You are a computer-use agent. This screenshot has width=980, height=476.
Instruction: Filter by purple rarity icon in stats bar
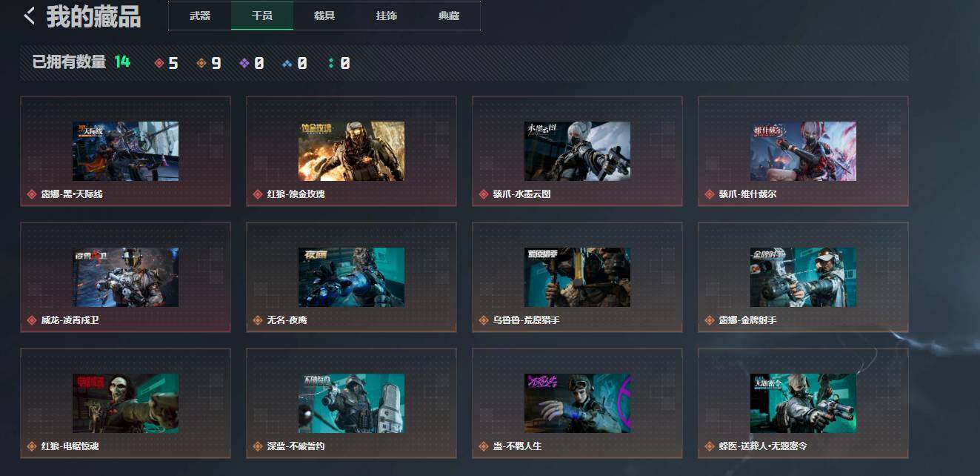tap(244, 63)
